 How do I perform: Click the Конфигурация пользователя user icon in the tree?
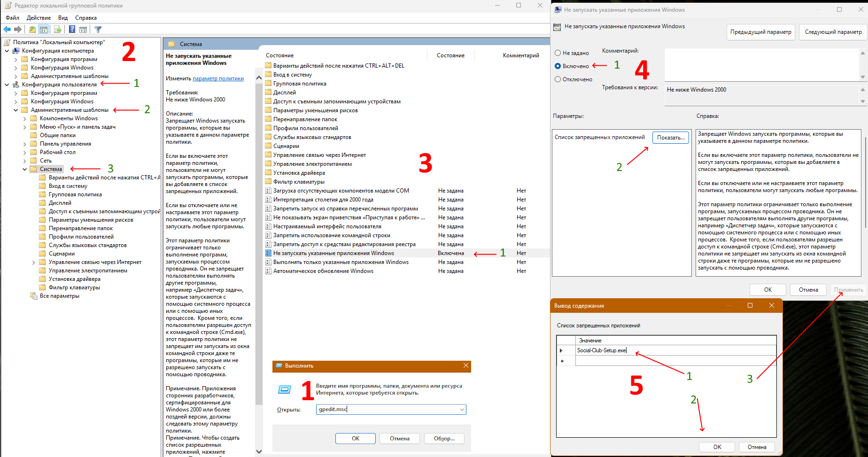click(16, 85)
